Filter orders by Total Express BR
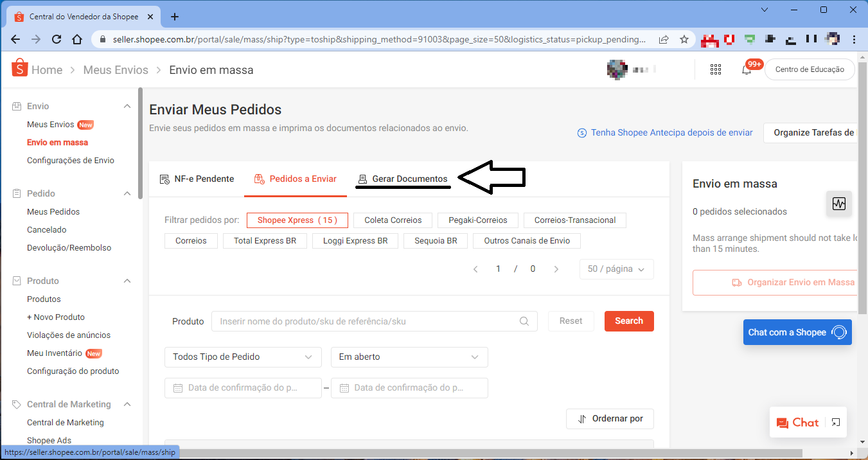The height and width of the screenshot is (460, 868). pos(265,241)
